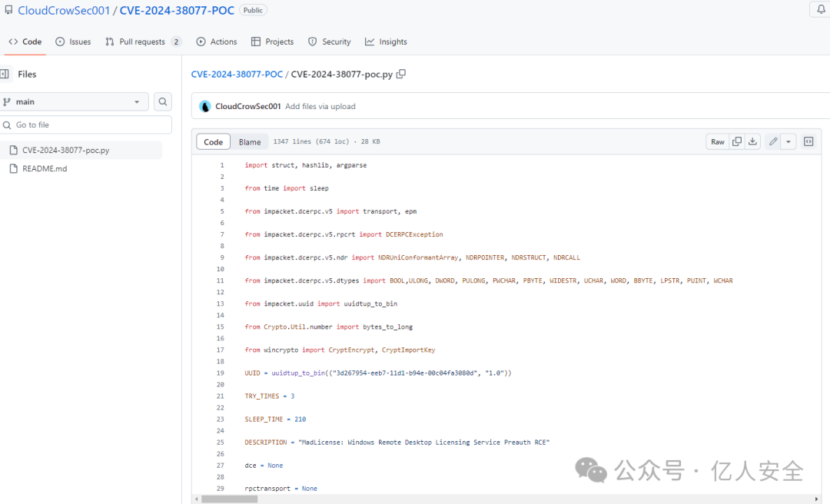Click the 'SLEEP_TIME = 210' code line

point(275,419)
